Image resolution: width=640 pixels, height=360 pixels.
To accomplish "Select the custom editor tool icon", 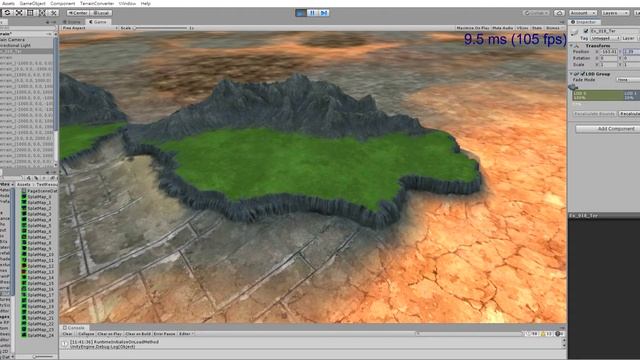I will click(x=53, y=13).
